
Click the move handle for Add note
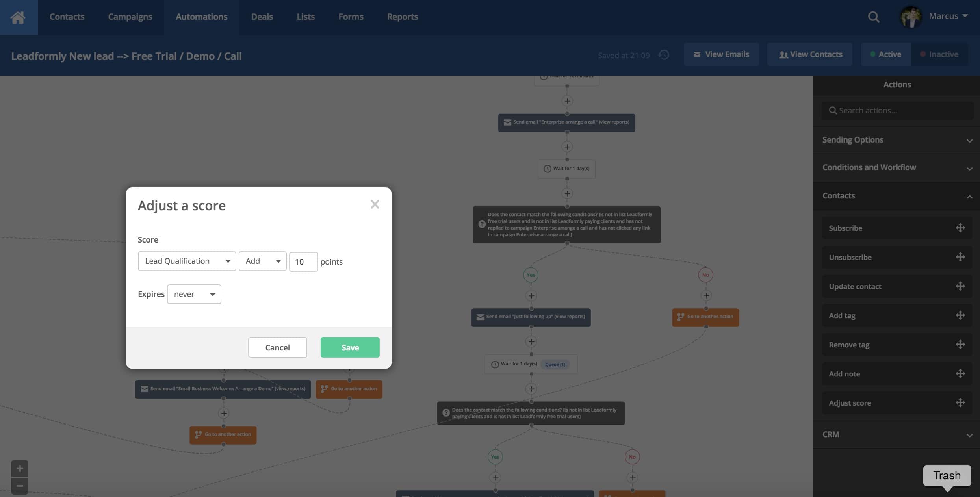pos(960,374)
